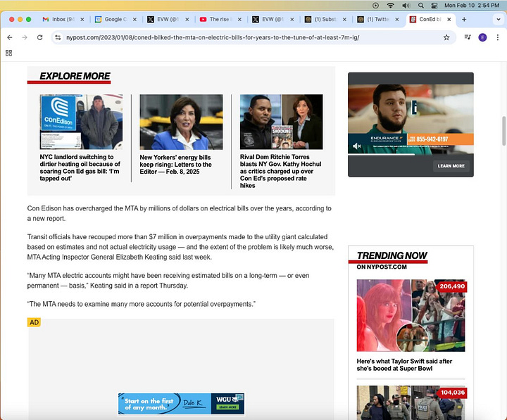This screenshot has width=507, height=420.
Task: Open Chrome three-dot menu
Action: click(x=498, y=37)
